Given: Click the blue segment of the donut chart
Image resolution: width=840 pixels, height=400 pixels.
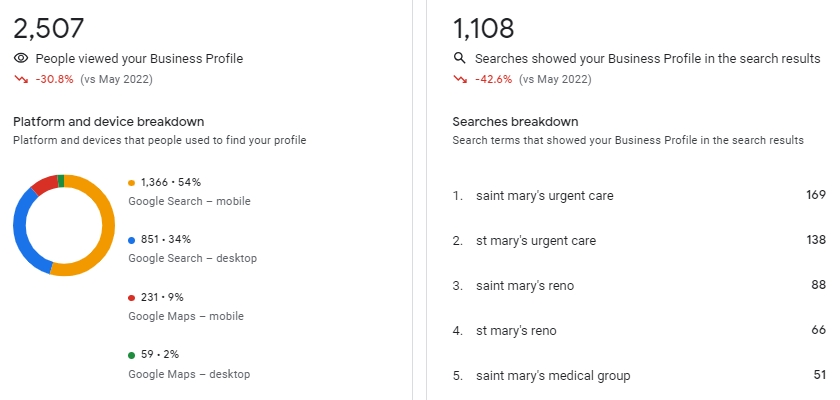Looking at the screenshot, I should point(20,230).
